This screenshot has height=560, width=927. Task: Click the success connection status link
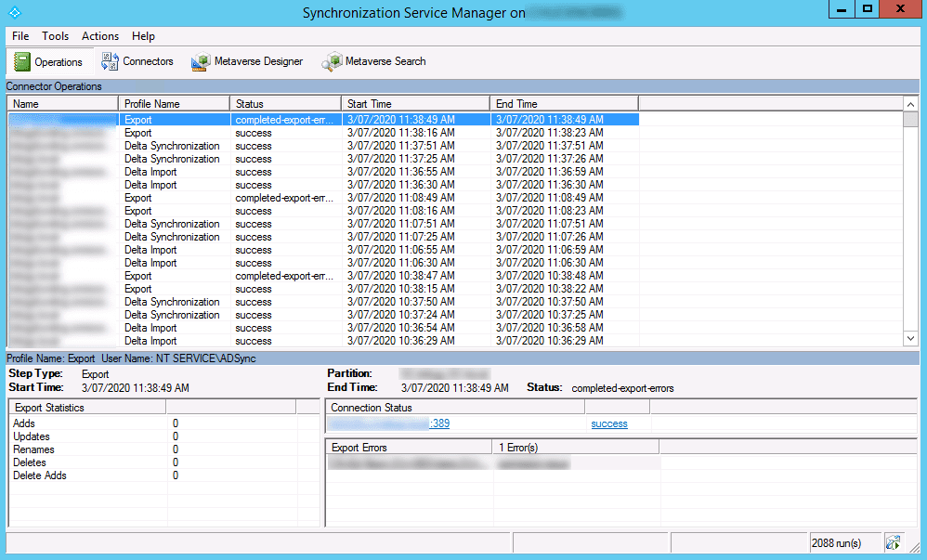click(608, 424)
